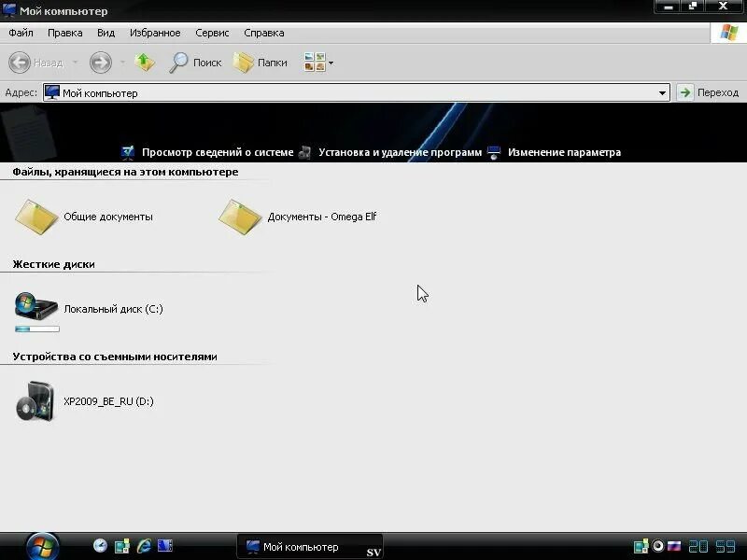Screen dimensions: 747x560
Task: Toggle the Папки folders pane
Action: coord(261,63)
